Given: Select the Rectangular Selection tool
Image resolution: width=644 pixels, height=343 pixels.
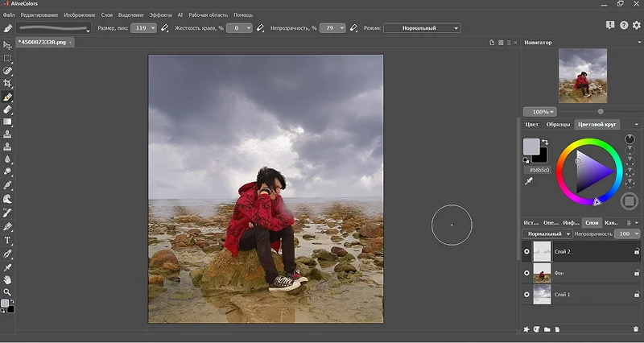Looking at the screenshot, I should pyautogui.click(x=7, y=58).
